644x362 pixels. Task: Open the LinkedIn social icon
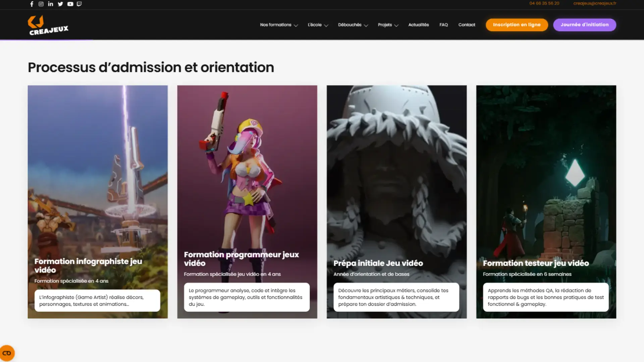pyautogui.click(x=51, y=4)
